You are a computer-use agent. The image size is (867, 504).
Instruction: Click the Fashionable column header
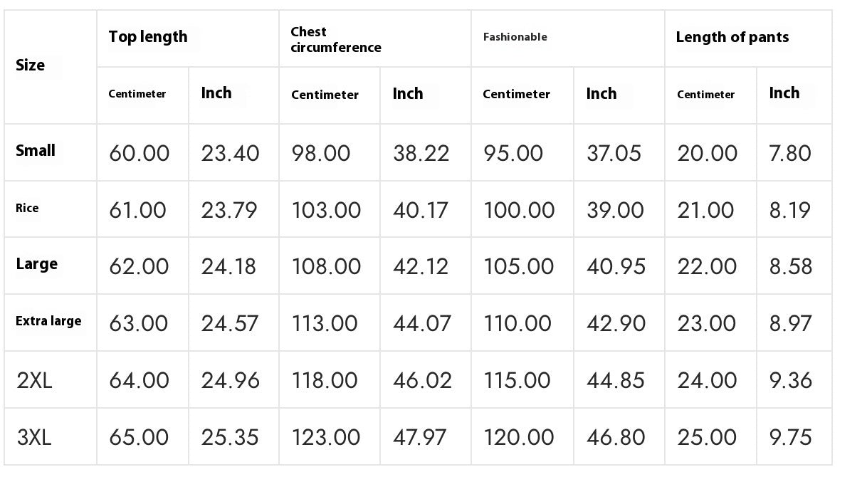point(515,37)
